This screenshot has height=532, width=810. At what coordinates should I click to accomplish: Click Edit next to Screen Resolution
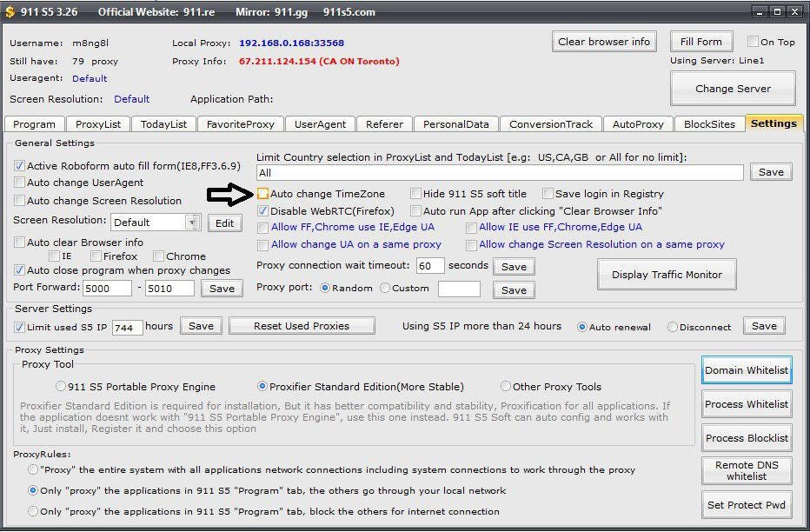click(x=225, y=223)
